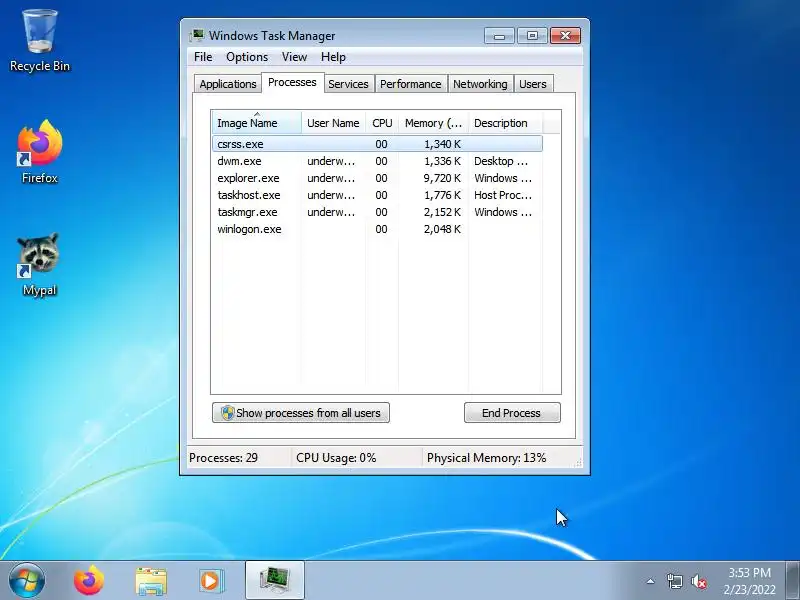Sort by Description column header
The height and width of the screenshot is (600, 800).
pos(505,123)
